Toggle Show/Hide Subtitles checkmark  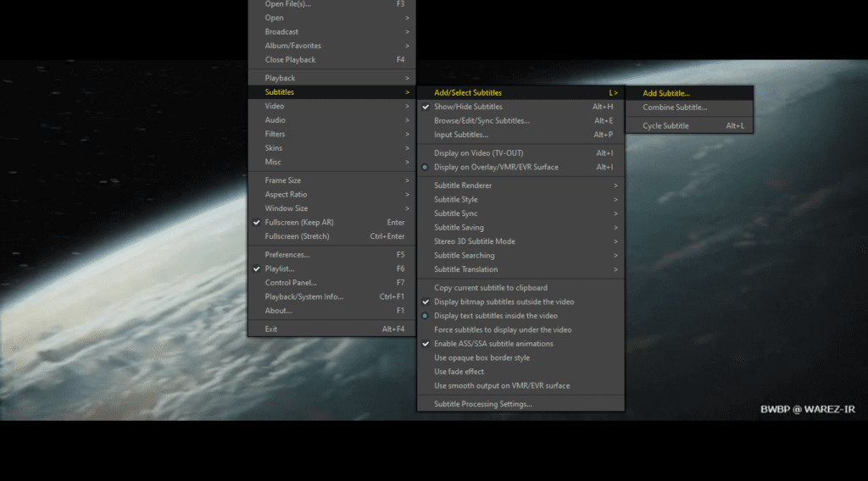[x=468, y=107]
